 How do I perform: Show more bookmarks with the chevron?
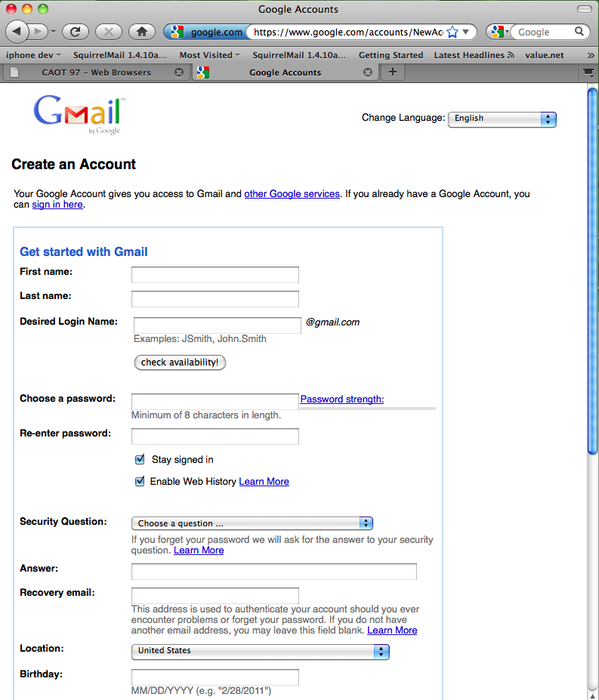[x=591, y=55]
